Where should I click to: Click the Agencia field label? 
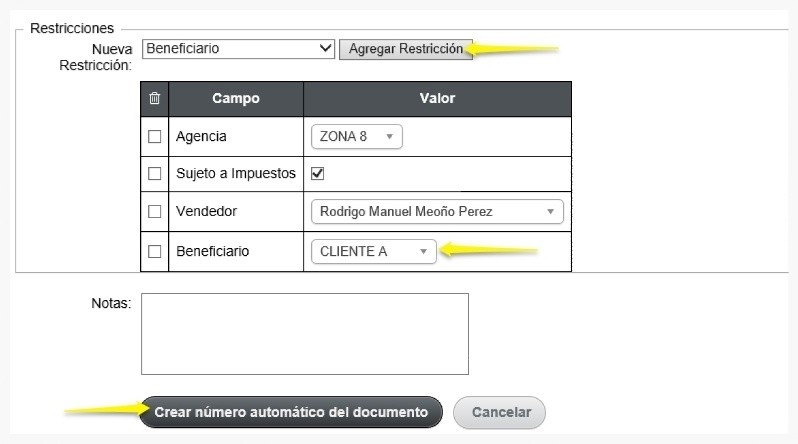tap(201, 136)
